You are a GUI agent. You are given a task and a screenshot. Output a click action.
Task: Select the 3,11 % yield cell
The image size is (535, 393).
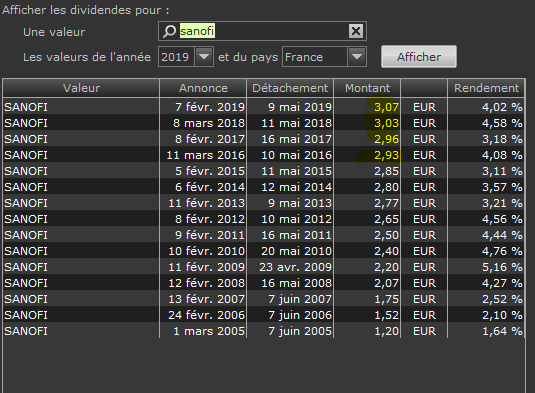pyautogui.click(x=486, y=171)
